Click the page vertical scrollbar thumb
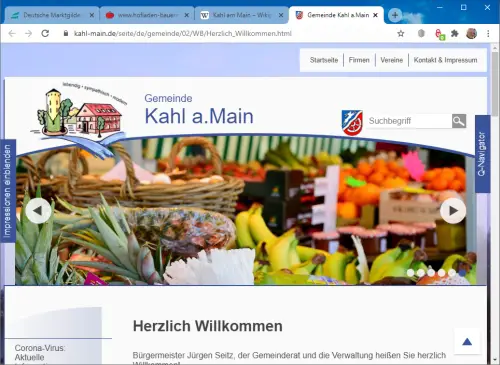500x365 pixels. (495, 83)
